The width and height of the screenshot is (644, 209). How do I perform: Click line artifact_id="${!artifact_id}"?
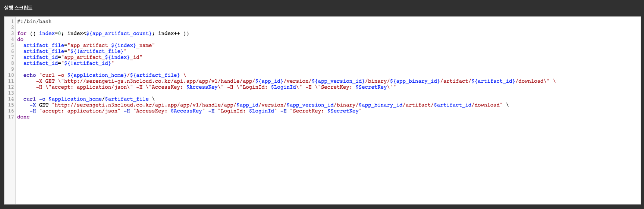[69, 63]
